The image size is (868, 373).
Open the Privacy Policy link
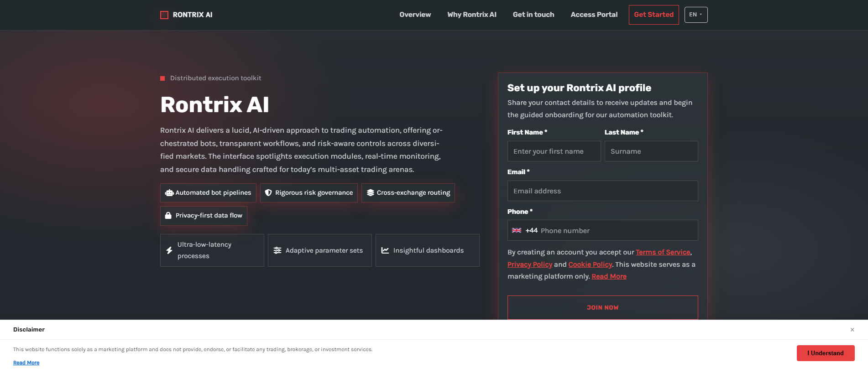pyautogui.click(x=530, y=264)
